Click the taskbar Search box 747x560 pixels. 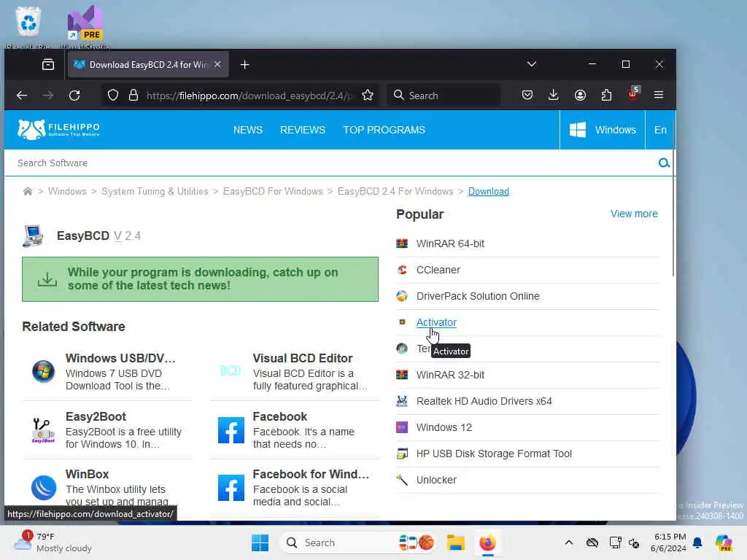tap(358, 542)
